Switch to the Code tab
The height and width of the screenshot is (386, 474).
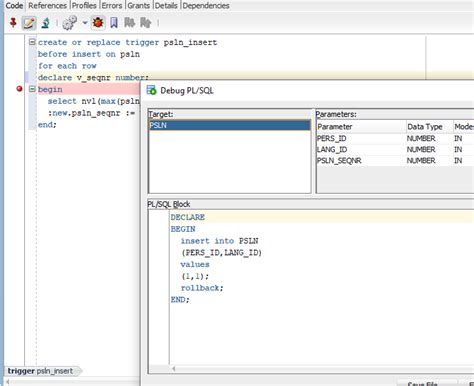click(x=14, y=5)
